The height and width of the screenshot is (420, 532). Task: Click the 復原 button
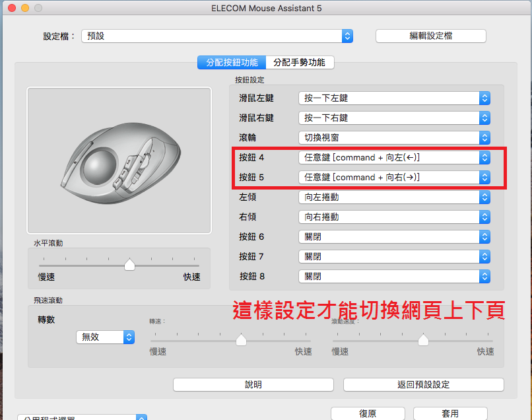tap(368, 413)
